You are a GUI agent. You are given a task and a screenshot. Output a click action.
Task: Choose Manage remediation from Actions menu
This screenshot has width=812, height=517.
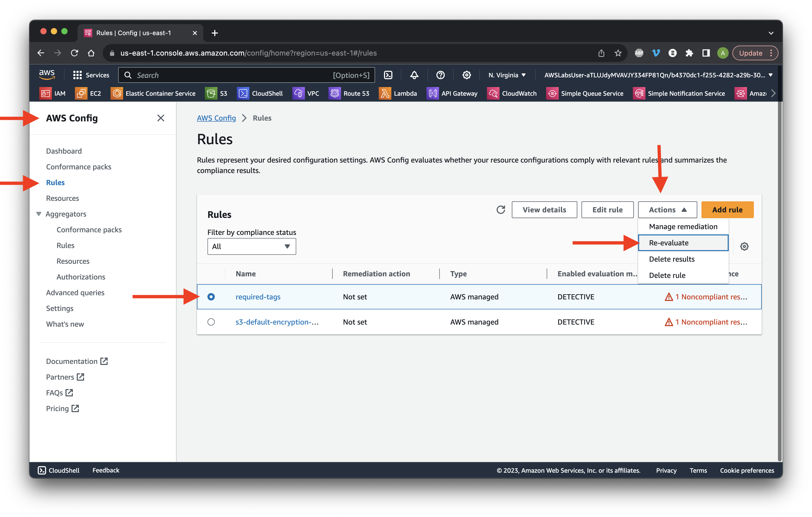coord(683,227)
